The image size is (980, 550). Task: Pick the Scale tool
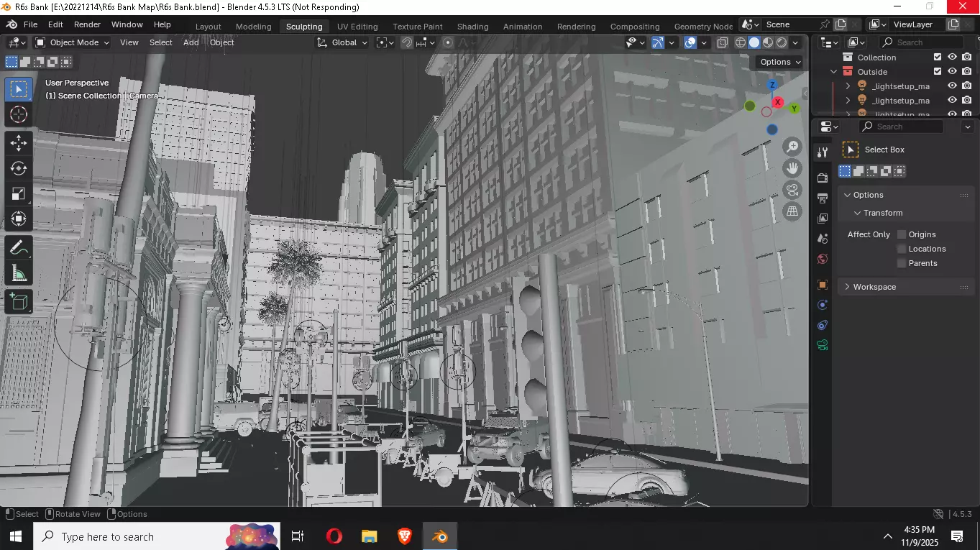click(19, 193)
